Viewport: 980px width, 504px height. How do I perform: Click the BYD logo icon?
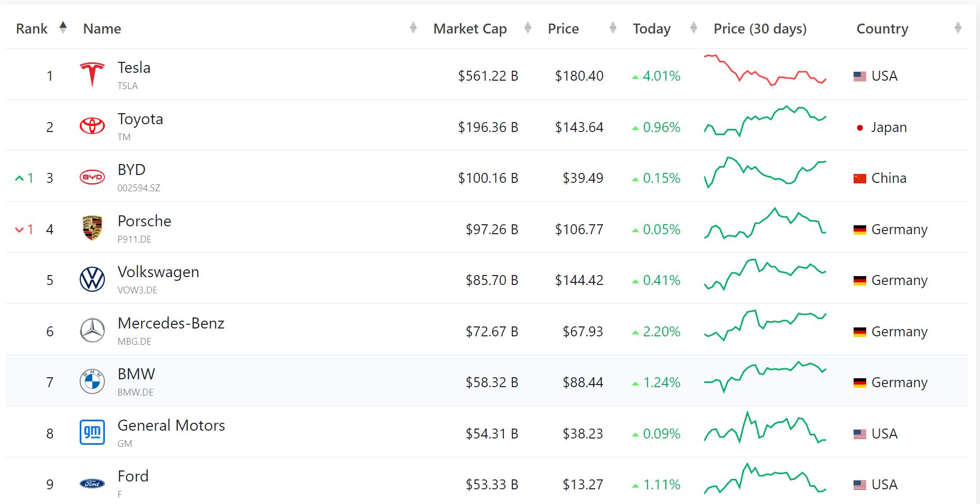tap(92, 177)
